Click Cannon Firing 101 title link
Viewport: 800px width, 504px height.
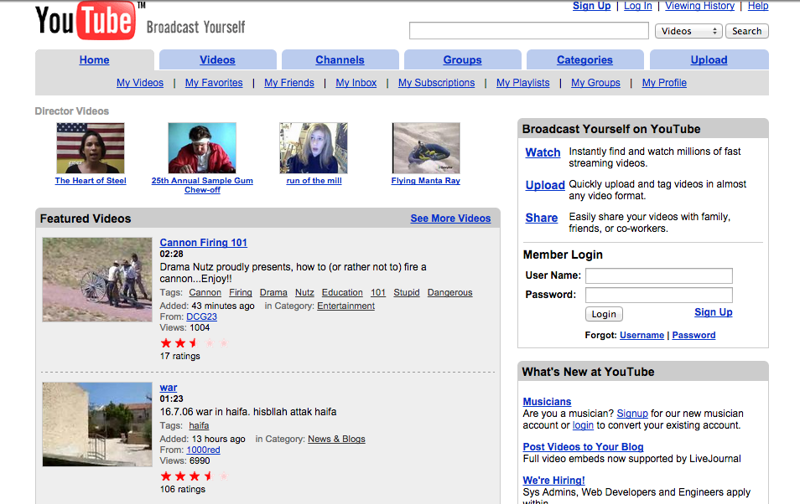(203, 243)
